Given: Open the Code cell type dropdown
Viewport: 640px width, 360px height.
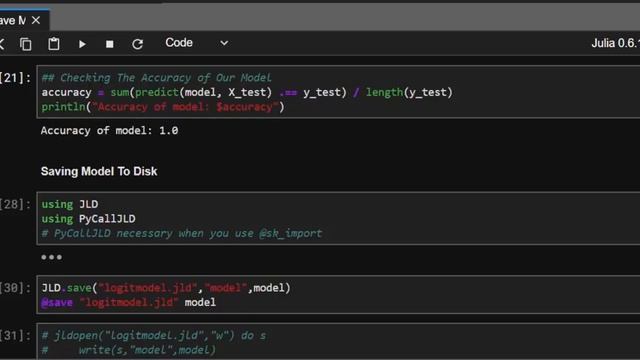Looking at the screenshot, I should [197, 43].
